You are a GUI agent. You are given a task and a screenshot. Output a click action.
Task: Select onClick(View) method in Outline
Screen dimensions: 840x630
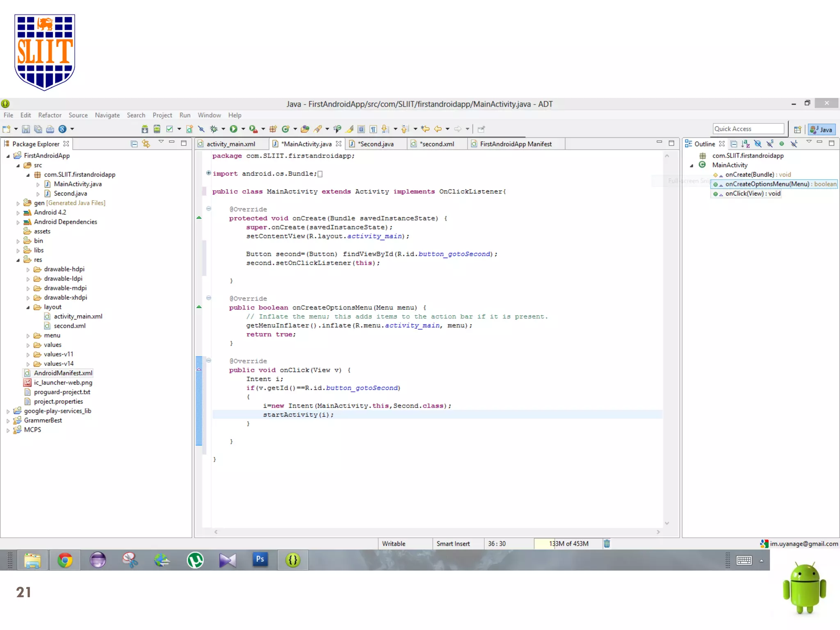coord(752,194)
